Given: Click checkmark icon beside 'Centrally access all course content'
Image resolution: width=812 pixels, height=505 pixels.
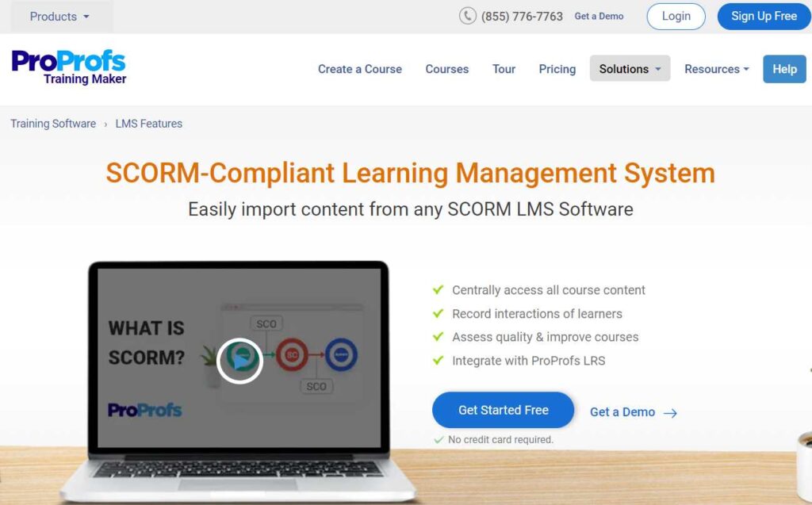Looking at the screenshot, I should (438, 289).
